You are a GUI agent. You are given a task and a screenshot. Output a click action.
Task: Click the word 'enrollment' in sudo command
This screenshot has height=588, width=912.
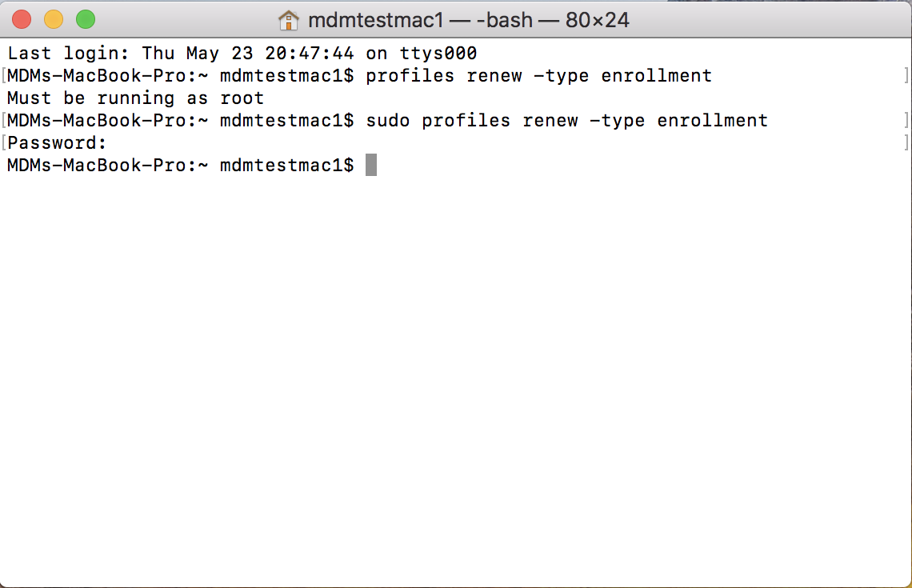coord(713,121)
